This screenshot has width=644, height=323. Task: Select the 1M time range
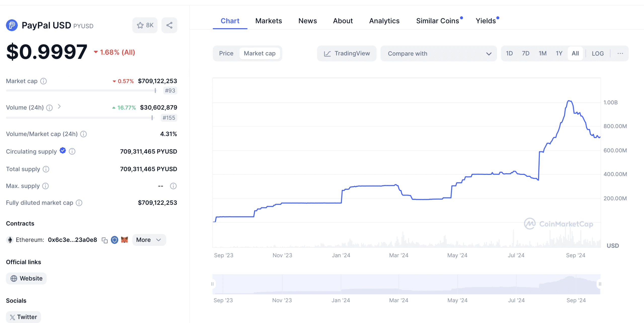(x=542, y=53)
